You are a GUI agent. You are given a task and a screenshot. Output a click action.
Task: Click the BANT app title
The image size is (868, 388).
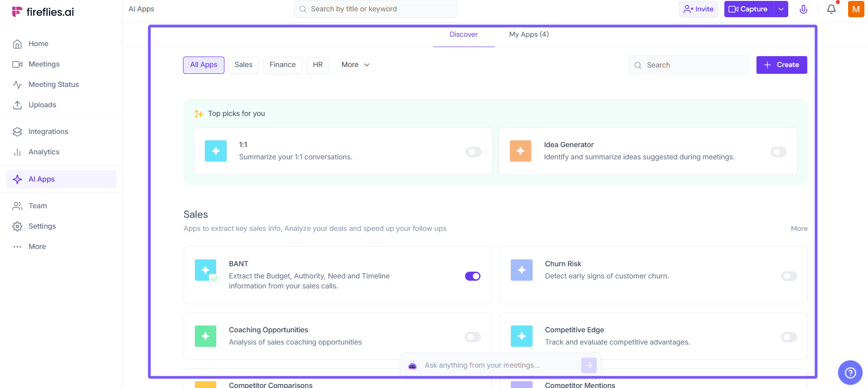tap(238, 264)
